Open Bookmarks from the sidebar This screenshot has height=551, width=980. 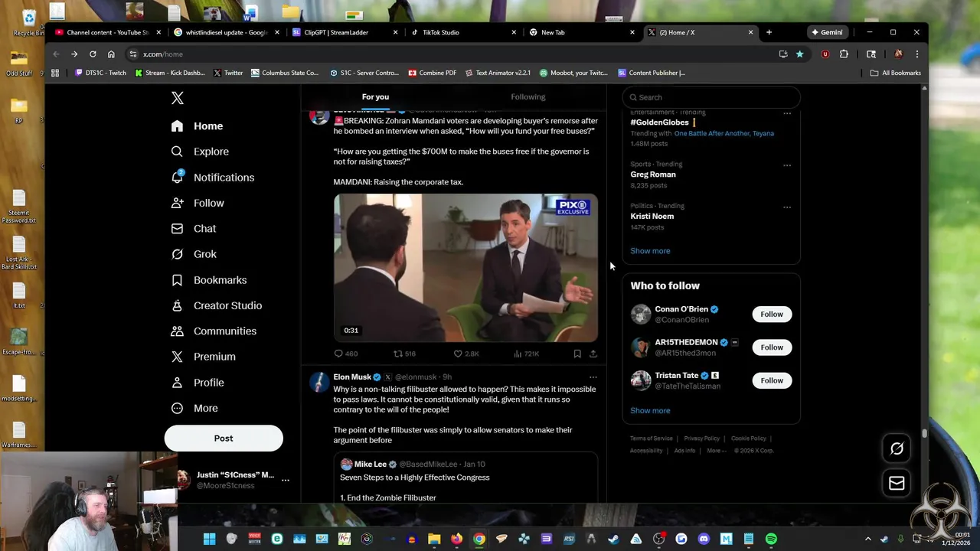pos(209,280)
